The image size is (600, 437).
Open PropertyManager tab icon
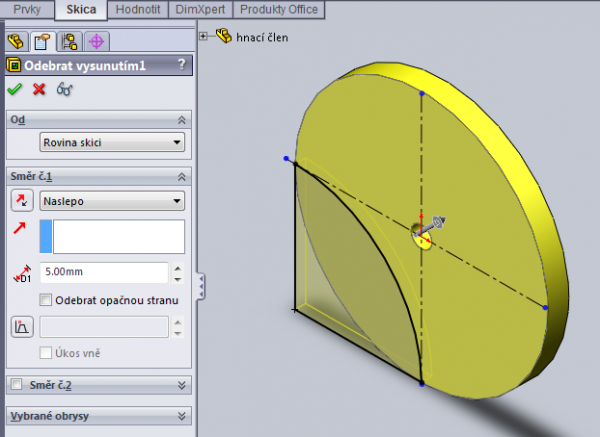click(42, 41)
